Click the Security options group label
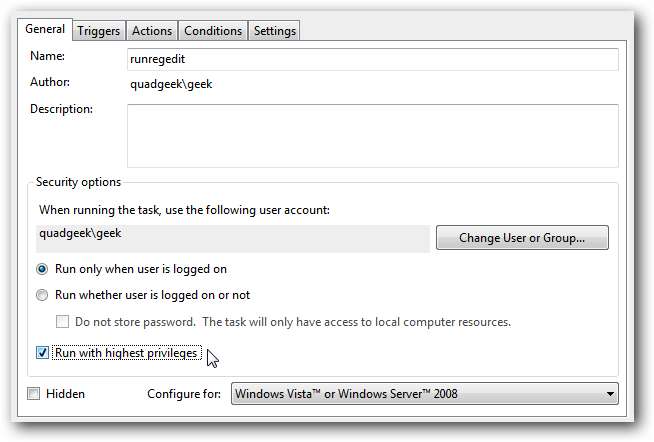This screenshot has width=654, height=442. (78, 182)
